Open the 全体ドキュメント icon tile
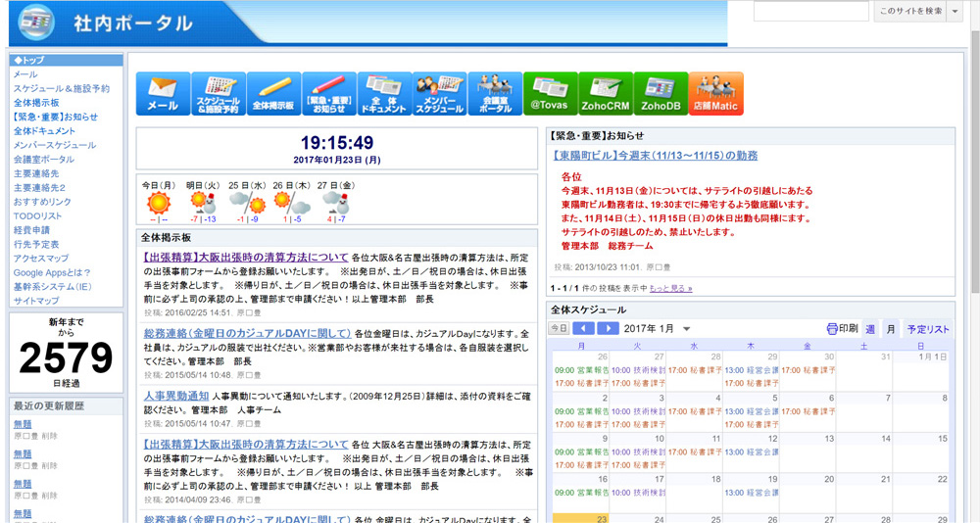The height and width of the screenshot is (523, 980). [x=384, y=94]
